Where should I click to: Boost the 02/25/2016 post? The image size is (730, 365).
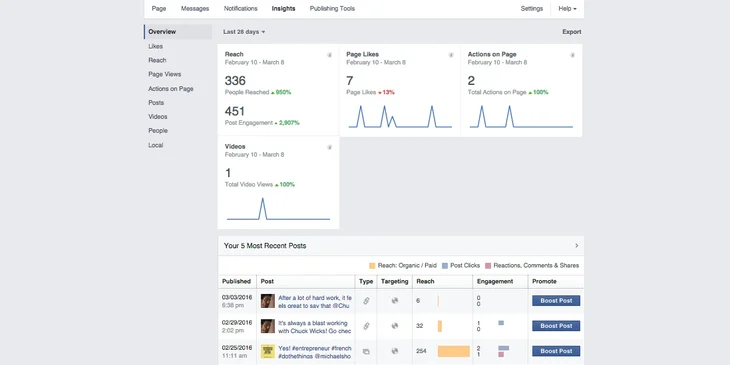click(x=556, y=351)
